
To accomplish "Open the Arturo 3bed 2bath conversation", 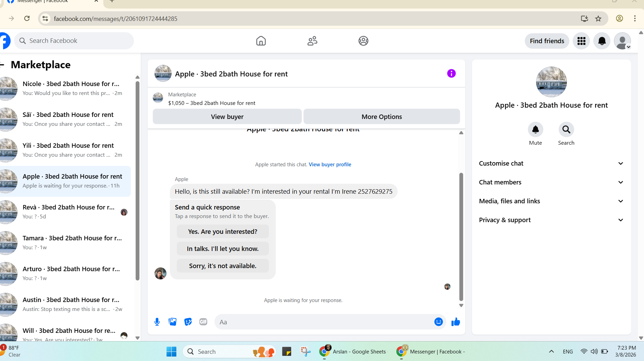I will 65,274.
